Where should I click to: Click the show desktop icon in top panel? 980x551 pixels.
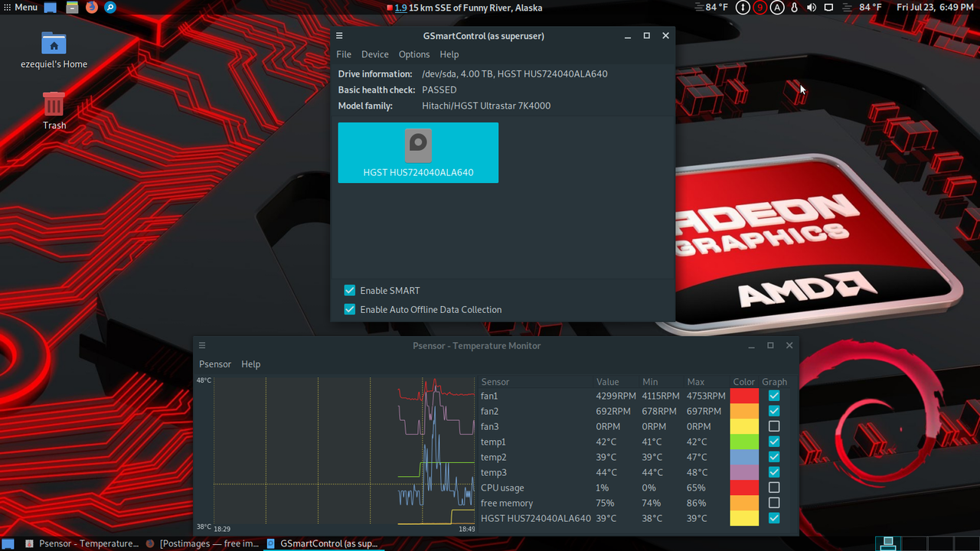50,8
